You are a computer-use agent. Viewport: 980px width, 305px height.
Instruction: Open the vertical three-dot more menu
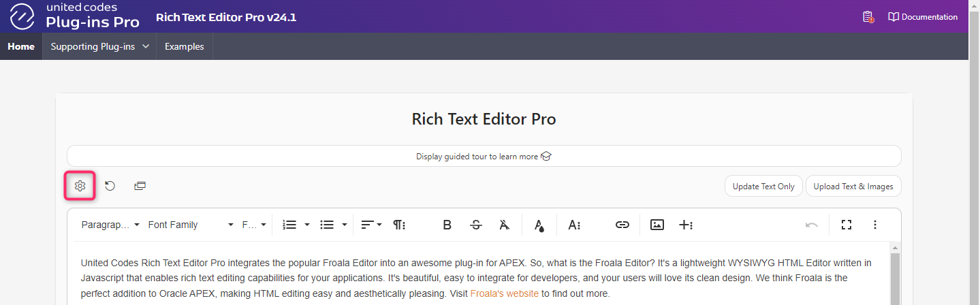[x=875, y=225]
